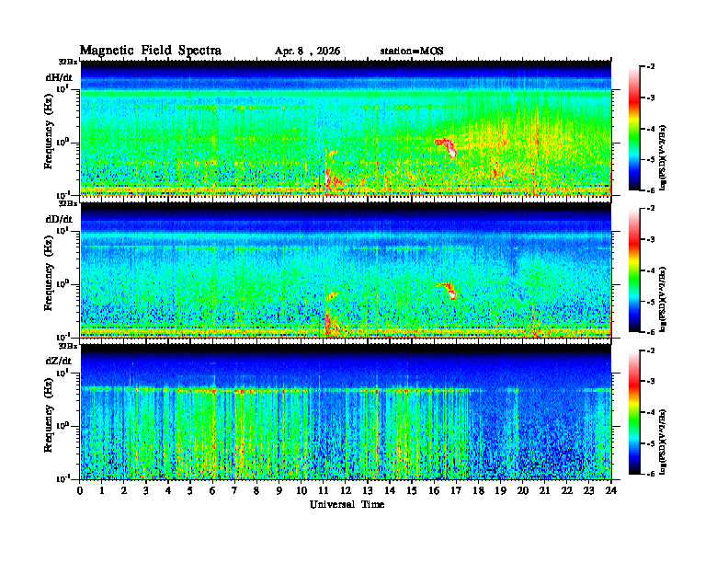Click hour "24" on the time axis

click(x=611, y=491)
